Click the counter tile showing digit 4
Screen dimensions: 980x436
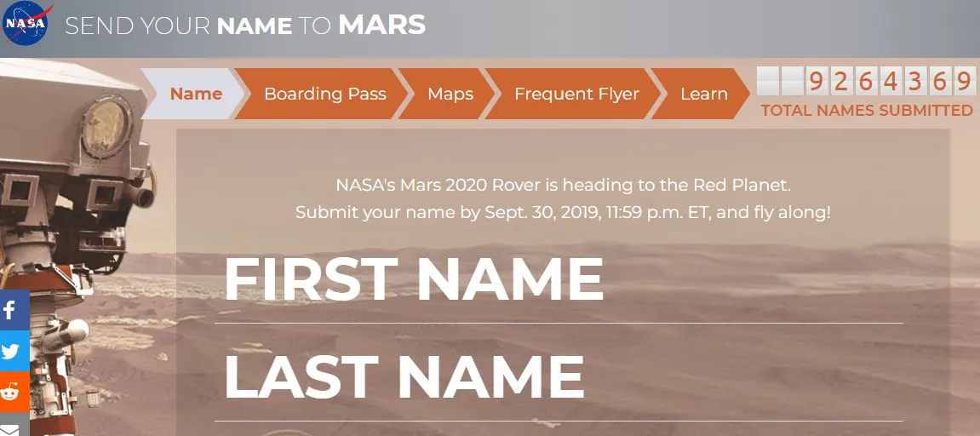tap(890, 81)
